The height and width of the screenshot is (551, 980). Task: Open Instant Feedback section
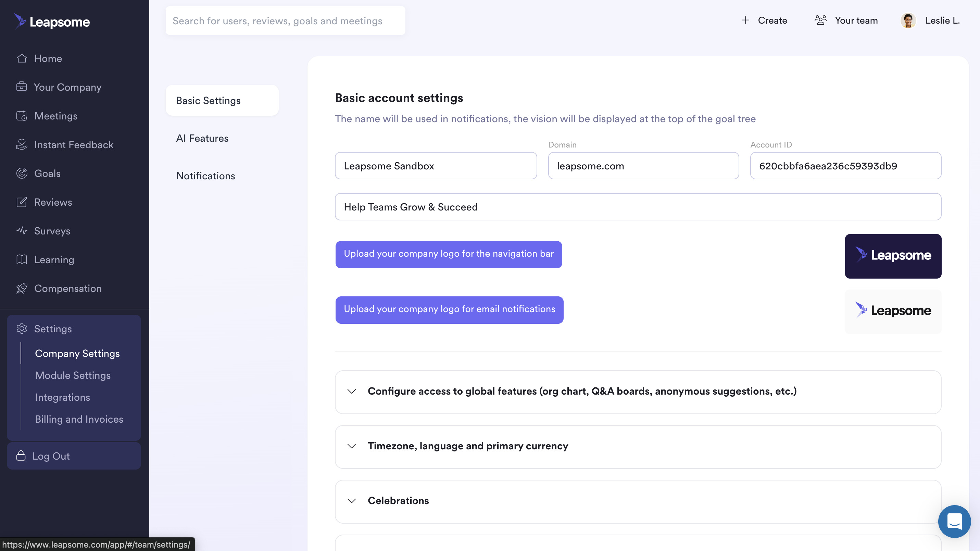point(74,144)
